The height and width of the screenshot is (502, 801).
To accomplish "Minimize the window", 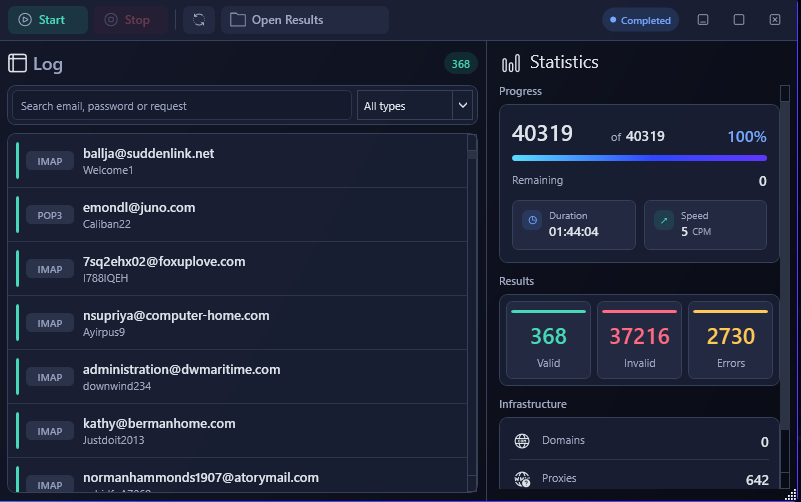I will pyautogui.click(x=703, y=20).
